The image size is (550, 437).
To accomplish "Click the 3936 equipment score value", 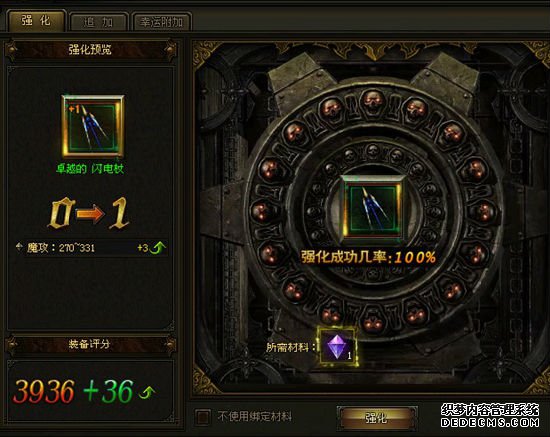I will tap(43, 392).
